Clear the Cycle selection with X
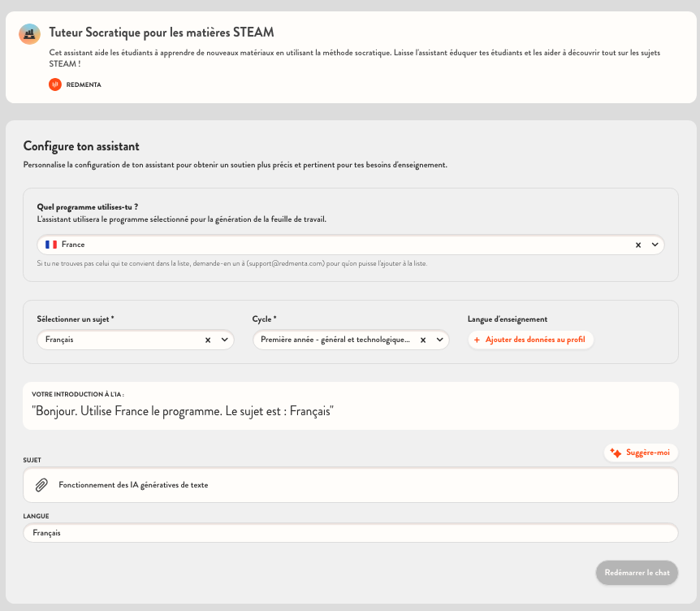The width and height of the screenshot is (700, 611). pos(423,340)
